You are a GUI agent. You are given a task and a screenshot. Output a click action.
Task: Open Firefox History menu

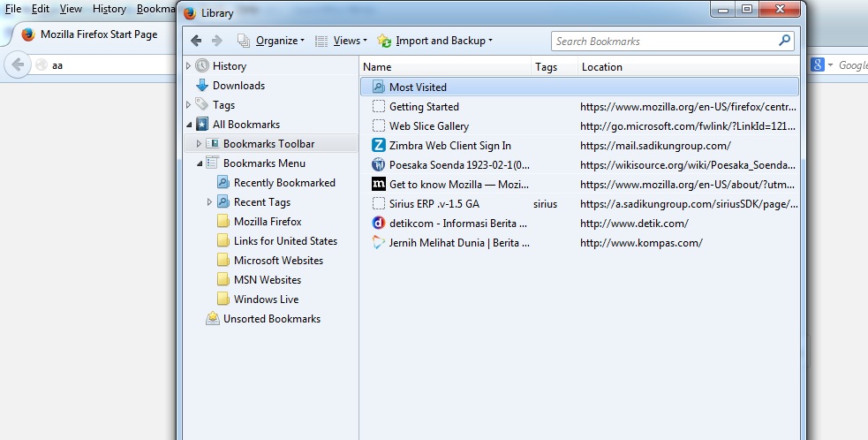click(x=109, y=9)
